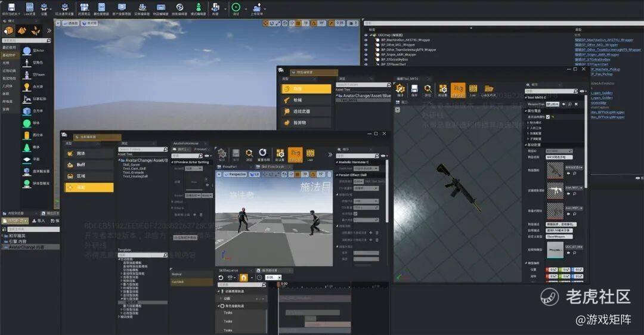This screenshot has width=644, height=335.
Task: Select the green sphere primitive icon
Action: 27,123
